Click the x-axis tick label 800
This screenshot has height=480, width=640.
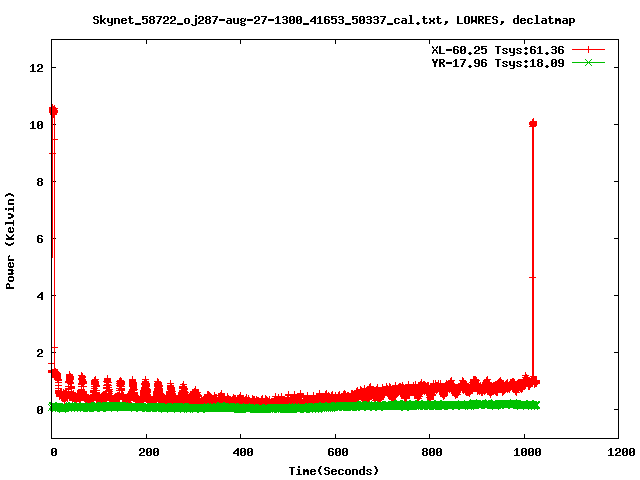(x=432, y=452)
